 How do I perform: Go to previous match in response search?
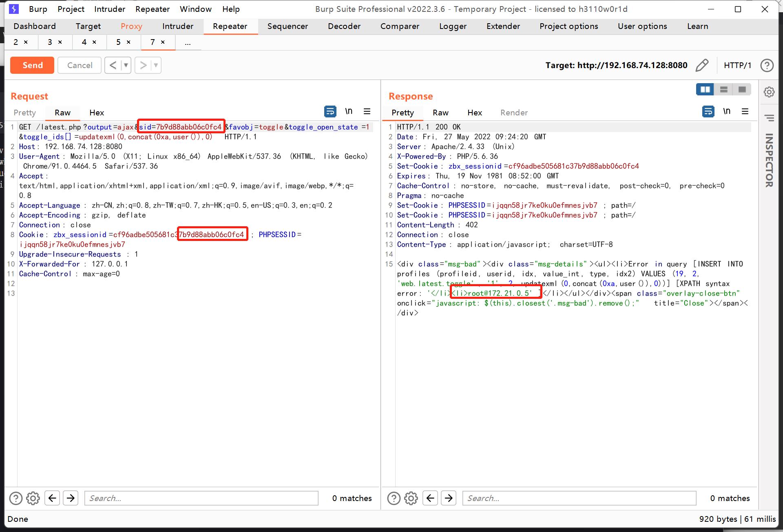[x=430, y=498]
